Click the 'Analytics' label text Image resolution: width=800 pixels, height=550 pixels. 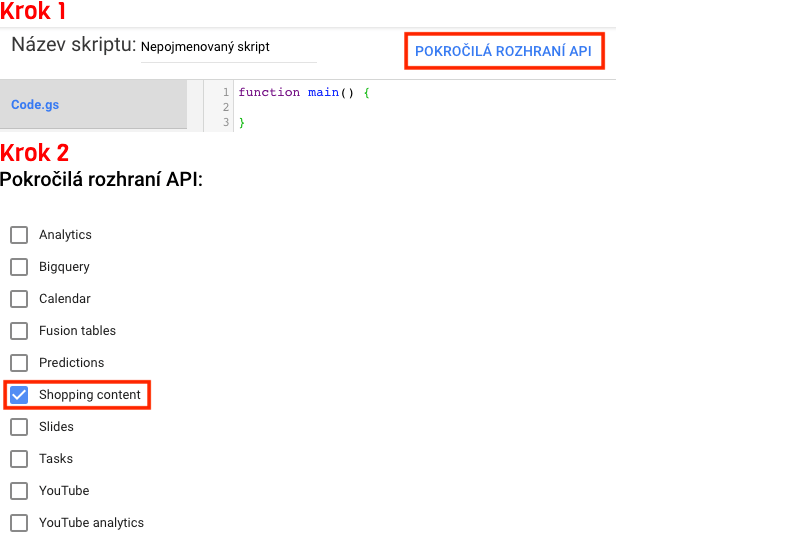[x=65, y=235]
